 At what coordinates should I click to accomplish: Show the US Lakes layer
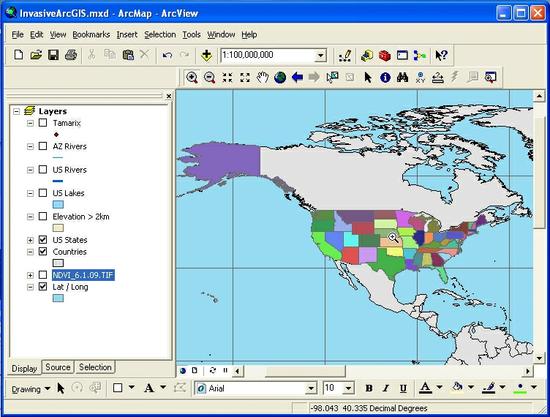43,193
